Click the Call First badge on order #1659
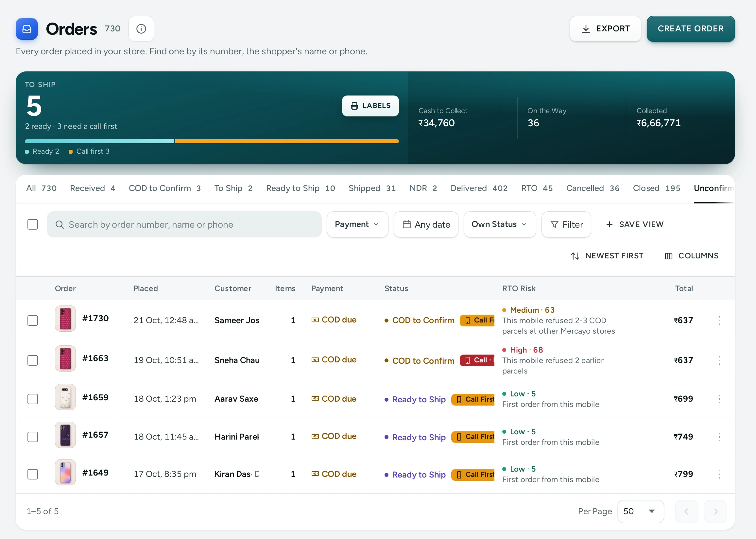Viewport: 756px width, 539px height. click(473, 399)
